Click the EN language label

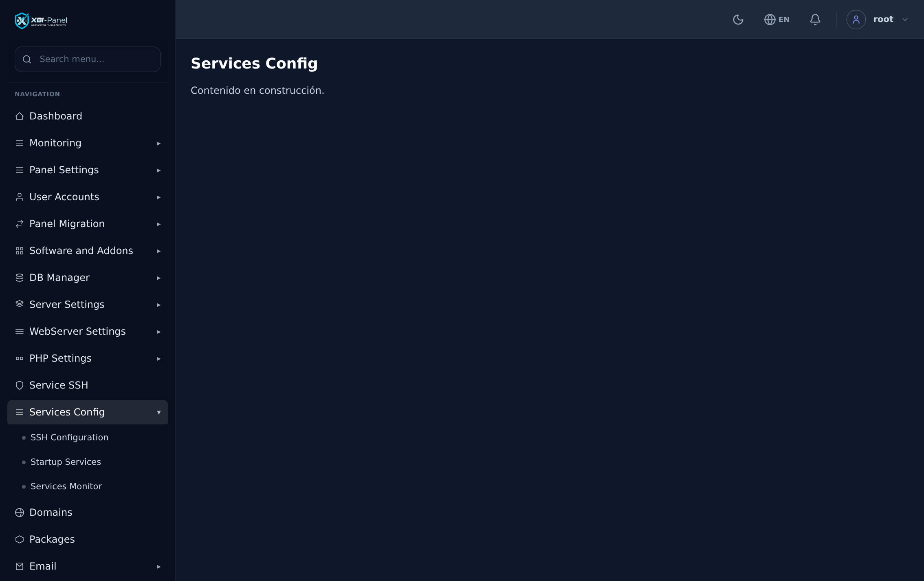coord(784,20)
